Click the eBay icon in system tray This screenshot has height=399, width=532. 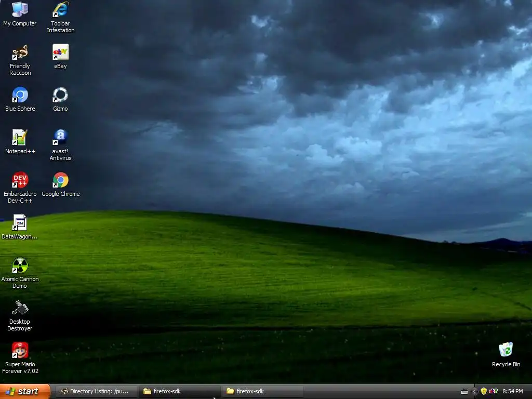(x=494, y=391)
